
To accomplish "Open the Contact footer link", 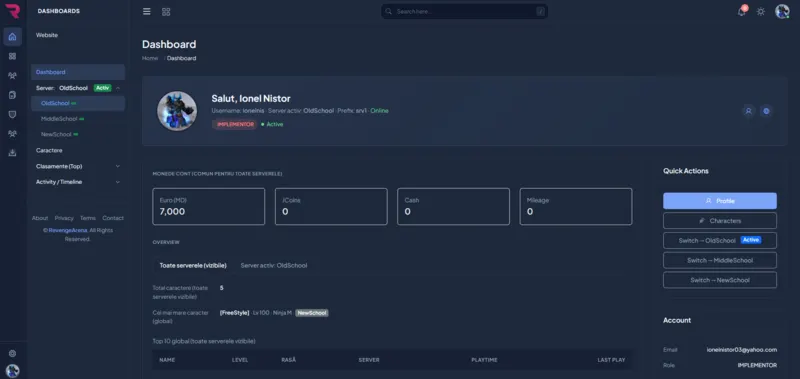I will pyautogui.click(x=113, y=218).
